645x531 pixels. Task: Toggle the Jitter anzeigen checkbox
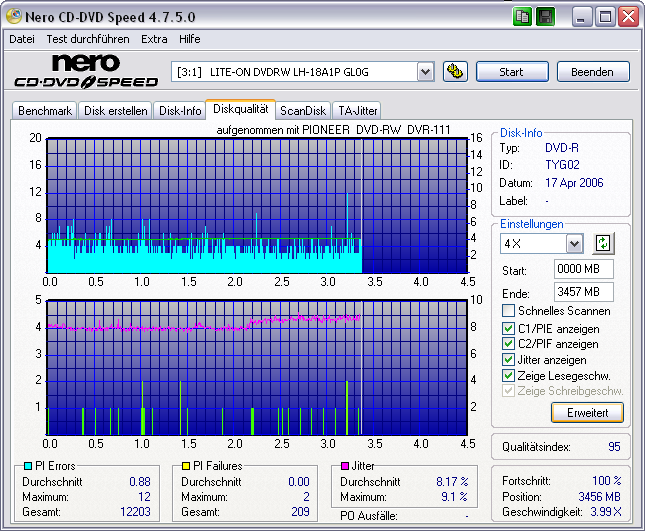point(509,360)
